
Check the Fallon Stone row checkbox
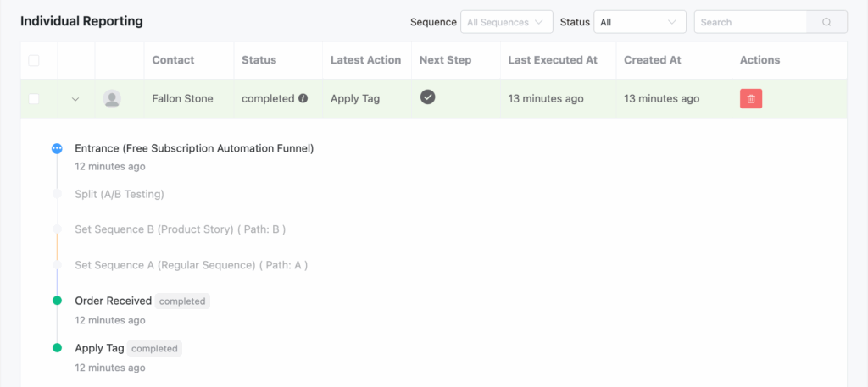click(34, 99)
